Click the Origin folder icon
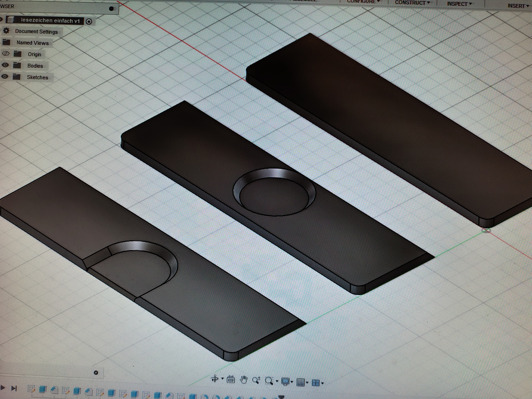 (18, 54)
